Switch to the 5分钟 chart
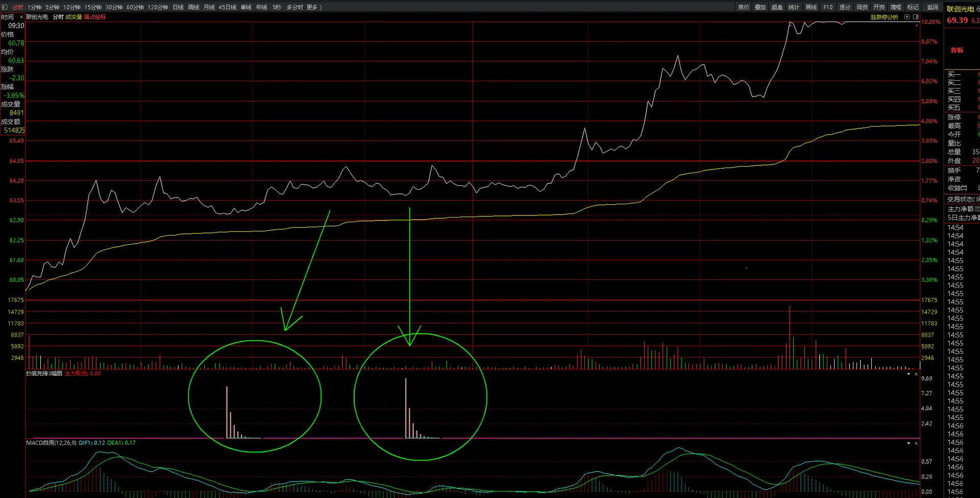The width and height of the screenshot is (980, 498). (x=53, y=7)
